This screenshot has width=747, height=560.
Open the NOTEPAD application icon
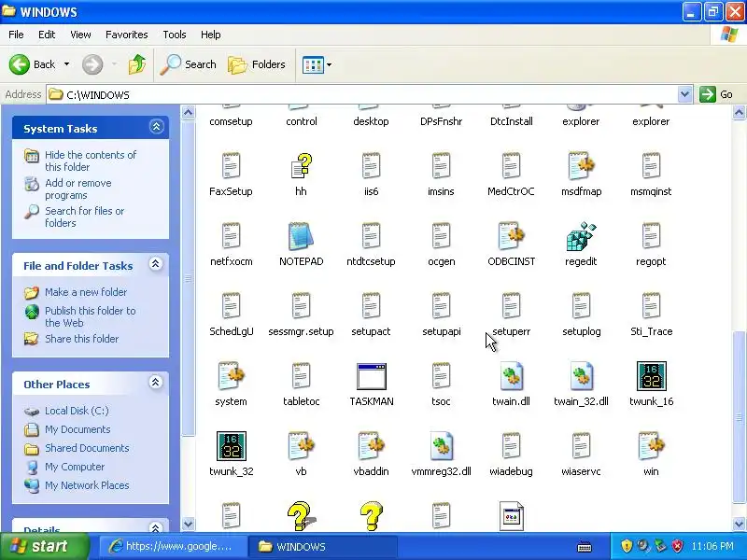pos(301,236)
